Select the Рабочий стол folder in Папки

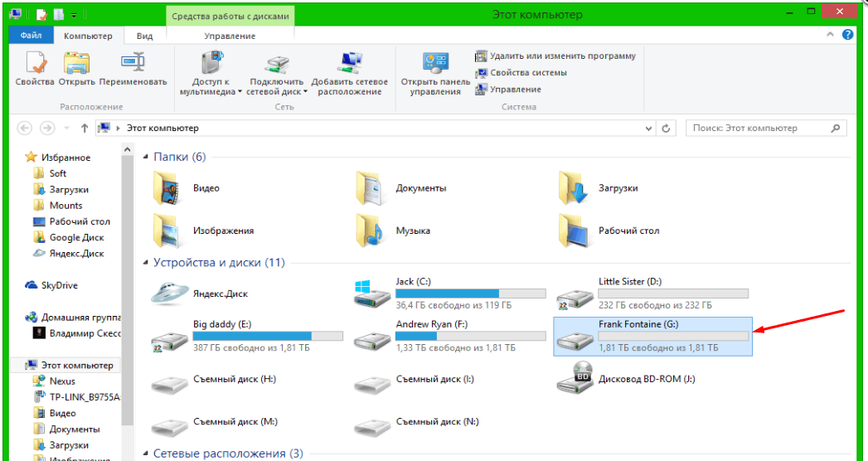[609, 230]
